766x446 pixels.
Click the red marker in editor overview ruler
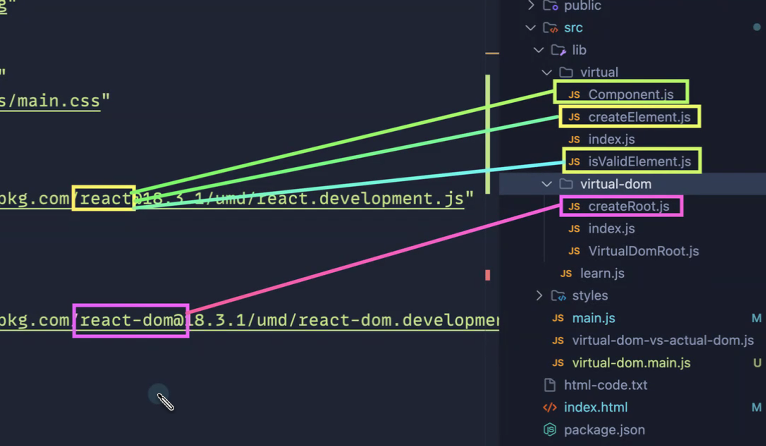(x=488, y=275)
